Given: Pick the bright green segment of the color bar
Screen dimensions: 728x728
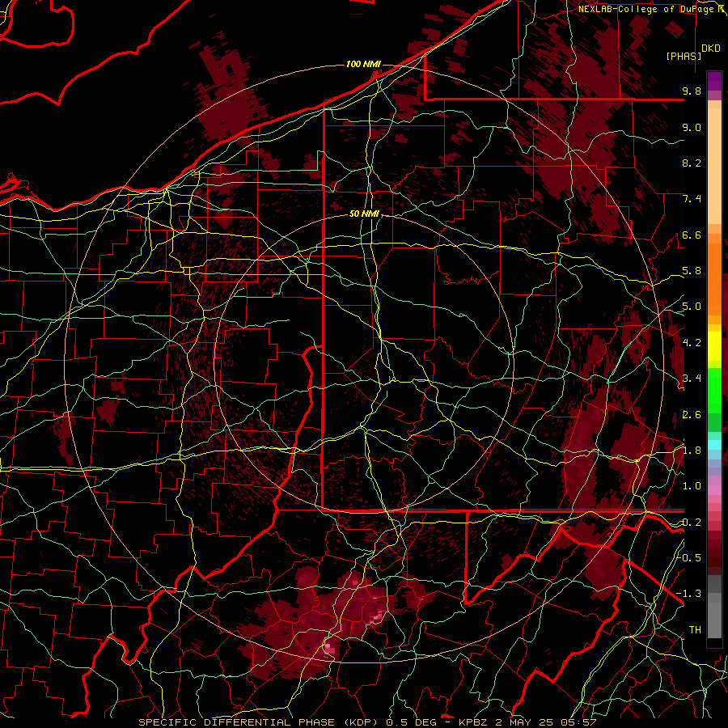Looking at the screenshot, I should click(x=714, y=390).
